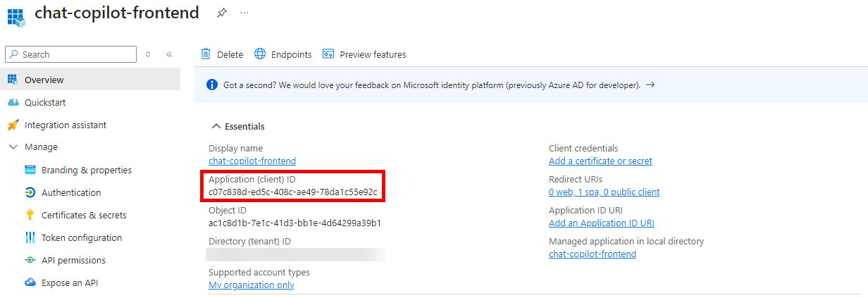The image size is (868, 298).
Task: Click the magnifier icon in the search box
Action: [14, 54]
